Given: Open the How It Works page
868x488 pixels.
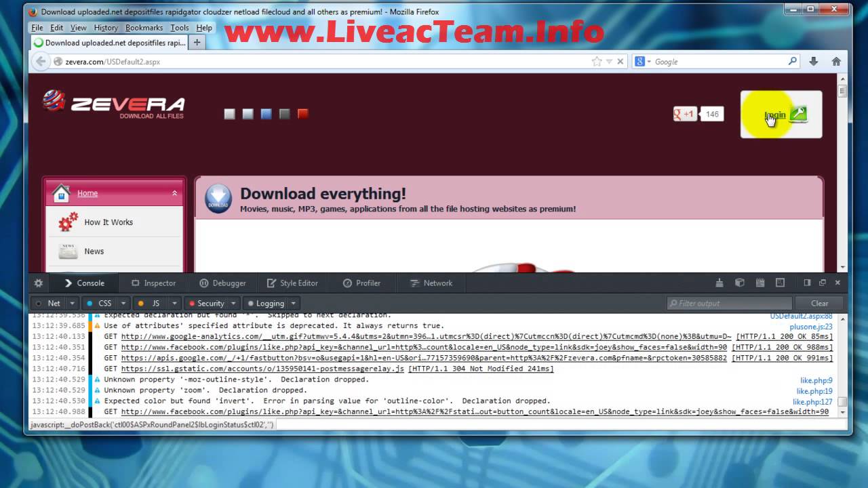Looking at the screenshot, I should (108, 222).
